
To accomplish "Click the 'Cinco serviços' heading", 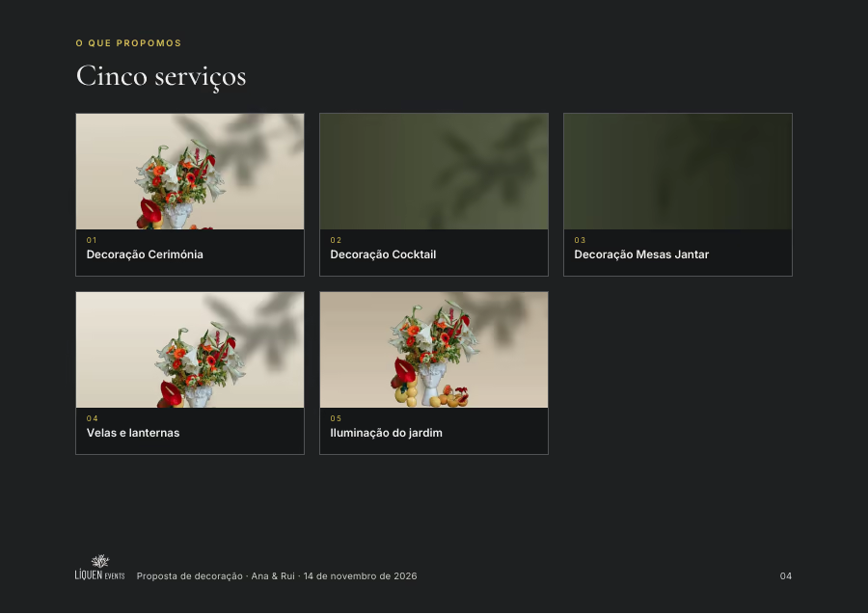I will point(161,76).
